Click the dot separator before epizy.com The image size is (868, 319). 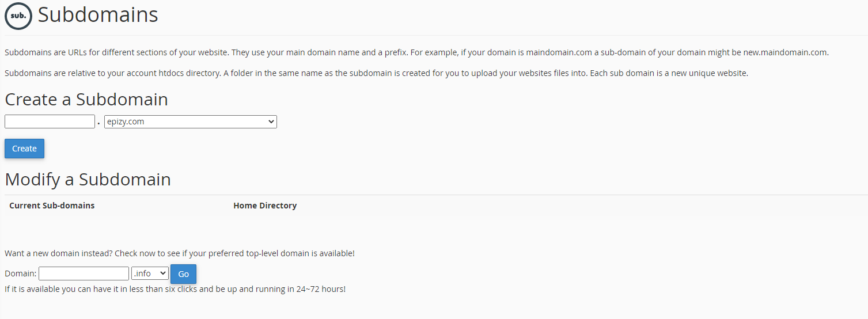pos(99,123)
